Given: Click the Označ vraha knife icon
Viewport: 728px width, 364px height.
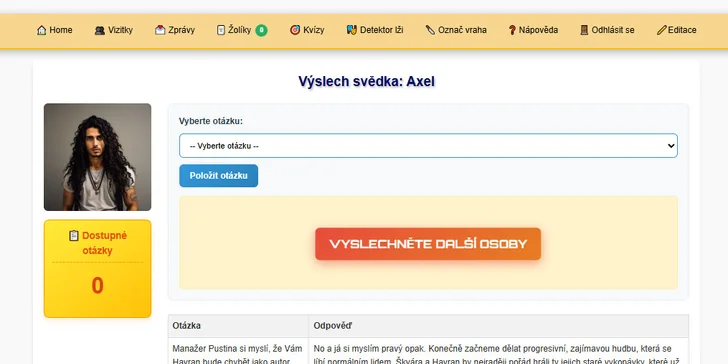Looking at the screenshot, I should tap(430, 30).
